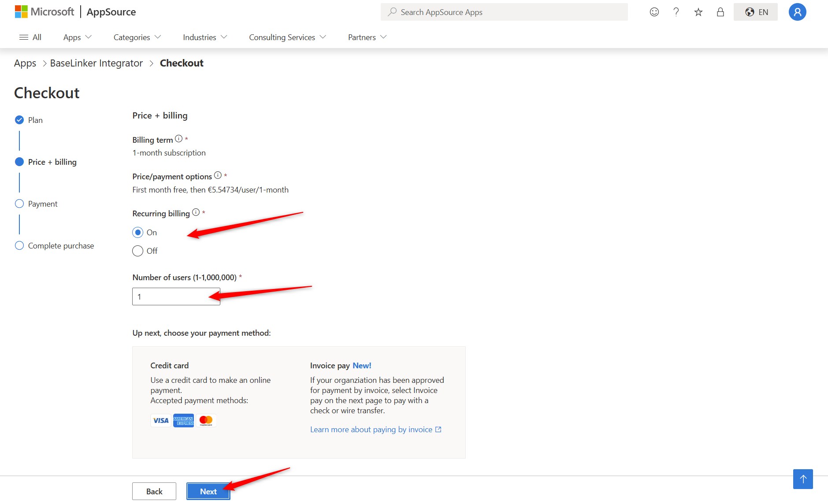Image resolution: width=828 pixels, height=504 pixels.
Task: Click the Microsoft logo
Action: coord(44,12)
